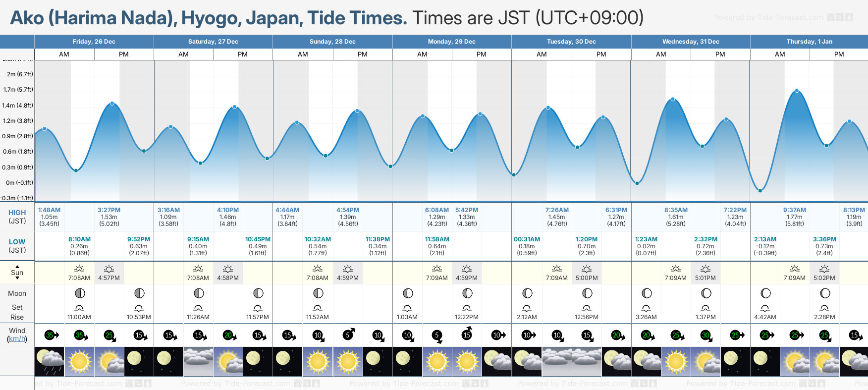Screen dimensions: 868x390
Task: Click the sunset icon above 5:02PM
Action: coord(824,269)
